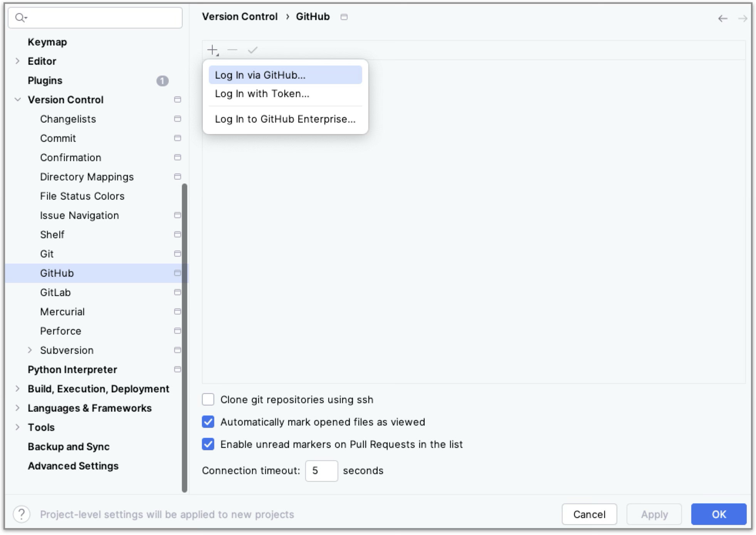Expand the Editor settings section
This screenshot has height=535, width=756.
point(17,61)
